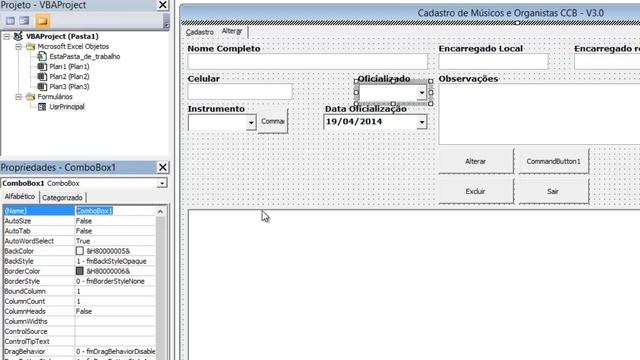Click the View Code icon in Project panel
Image resolution: width=640 pixels, height=360 pixels.
click(10, 20)
